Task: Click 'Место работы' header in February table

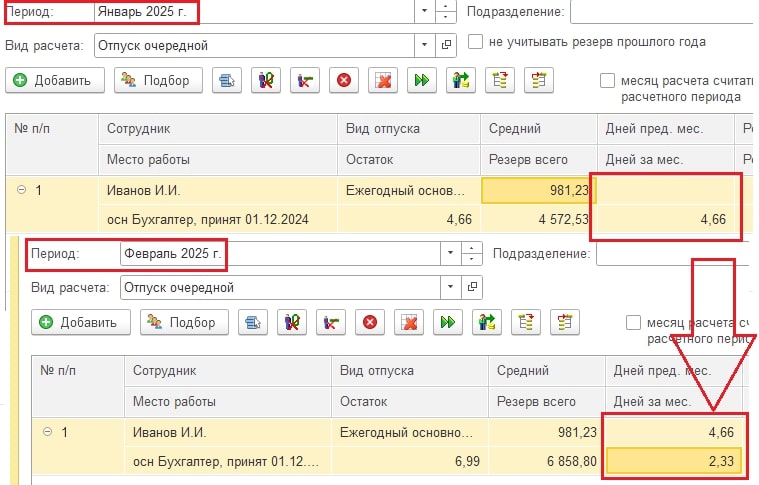Action: pyautogui.click(x=228, y=402)
